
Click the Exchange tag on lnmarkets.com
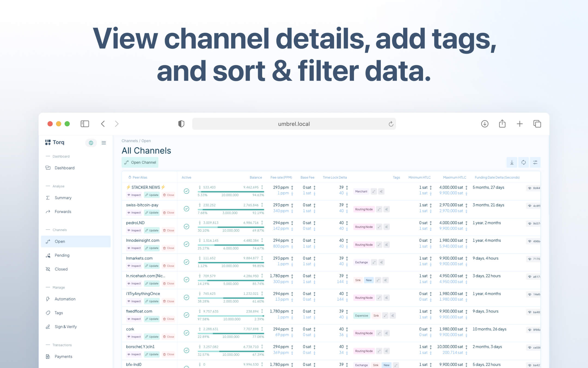point(361,263)
